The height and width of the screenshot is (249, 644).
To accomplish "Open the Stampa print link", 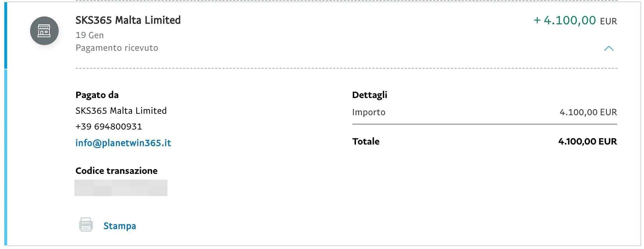I will click(119, 226).
